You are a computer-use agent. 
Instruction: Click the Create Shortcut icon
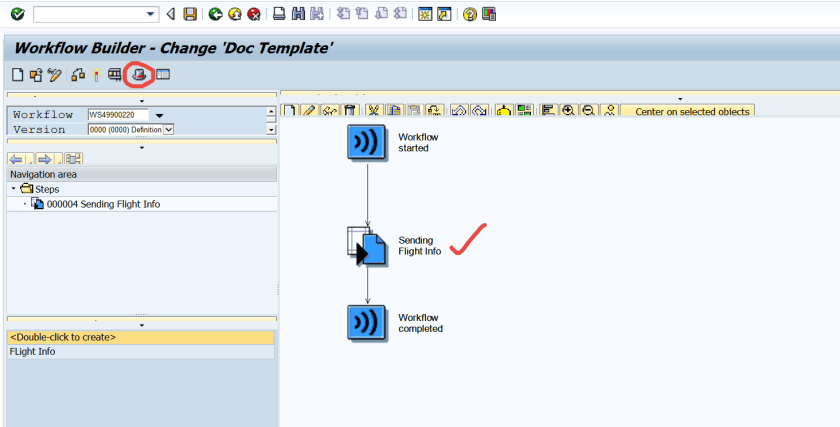444,14
